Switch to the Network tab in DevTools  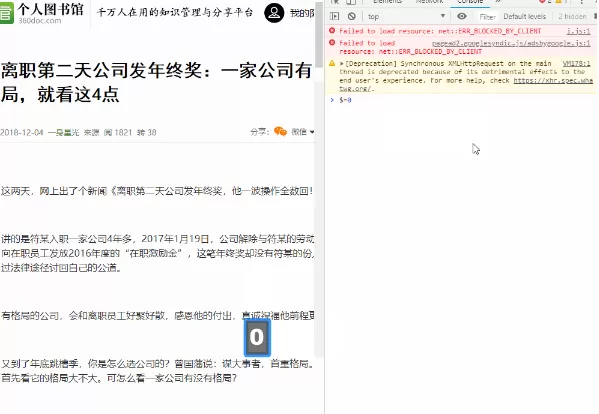pyautogui.click(x=430, y=2)
